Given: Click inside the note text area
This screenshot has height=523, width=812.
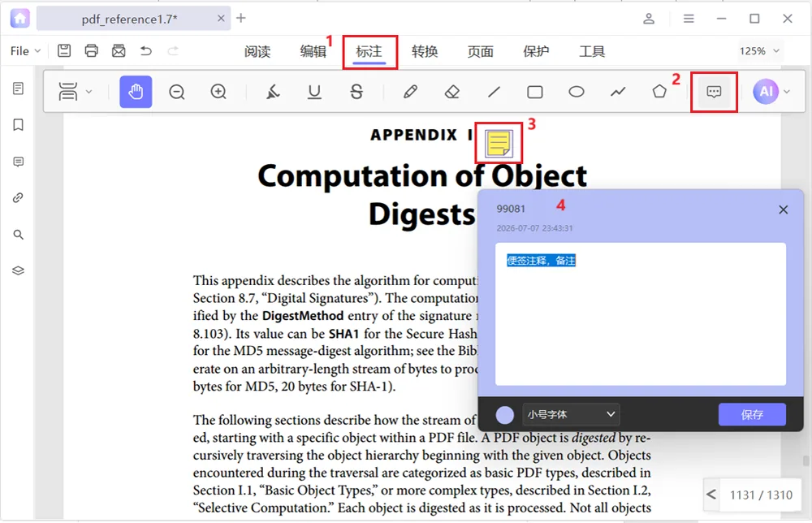Looking at the screenshot, I should tap(641, 313).
